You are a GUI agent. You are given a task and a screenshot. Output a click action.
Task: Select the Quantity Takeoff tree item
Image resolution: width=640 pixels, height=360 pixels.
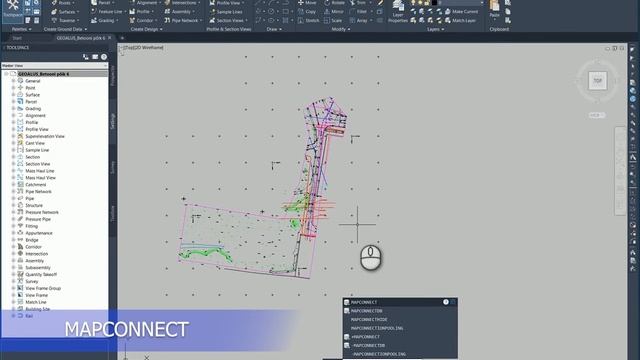click(x=41, y=274)
